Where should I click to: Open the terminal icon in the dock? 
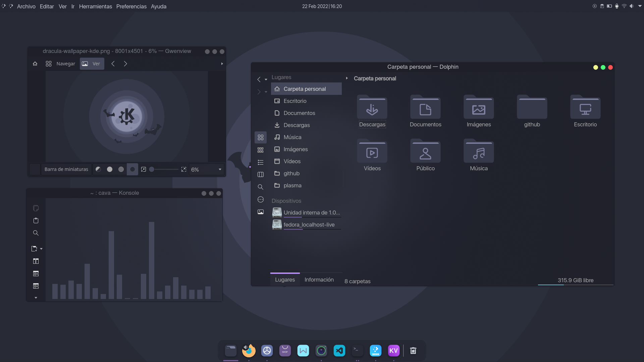tap(358, 351)
